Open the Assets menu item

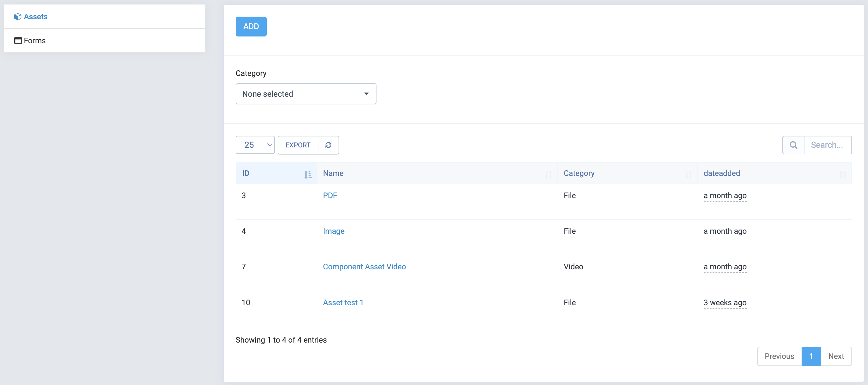35,17
